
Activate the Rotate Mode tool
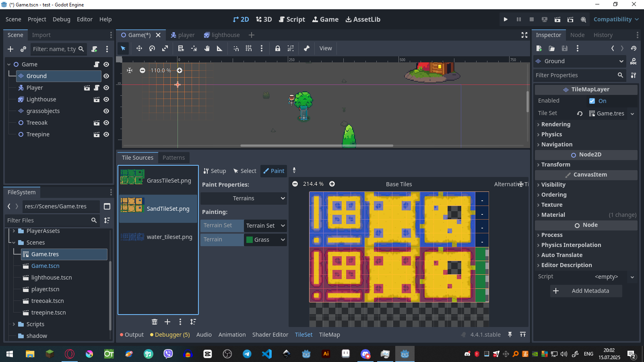tap(152, 48)
